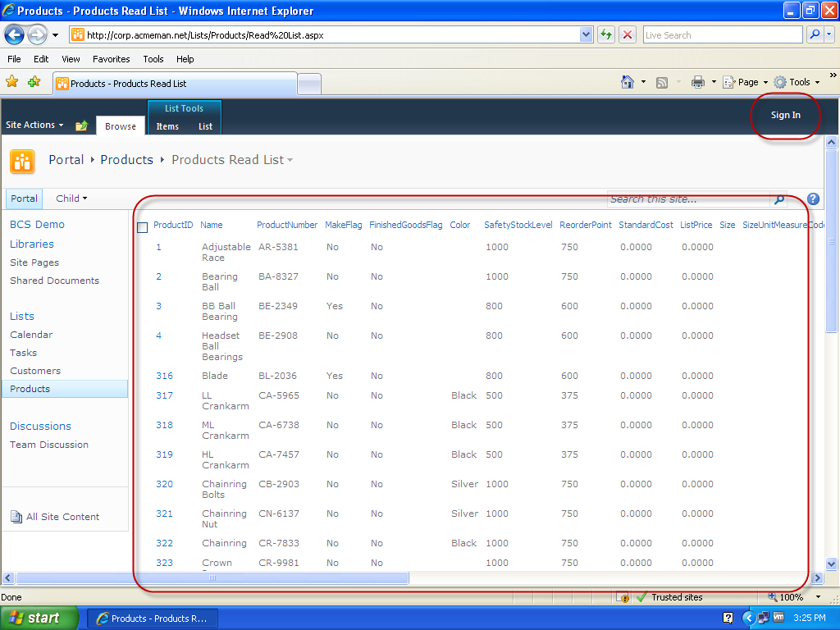Click the Sign In link
This screenshot has width=840, height=630.
pyautogui.click(x=785, y=116)
